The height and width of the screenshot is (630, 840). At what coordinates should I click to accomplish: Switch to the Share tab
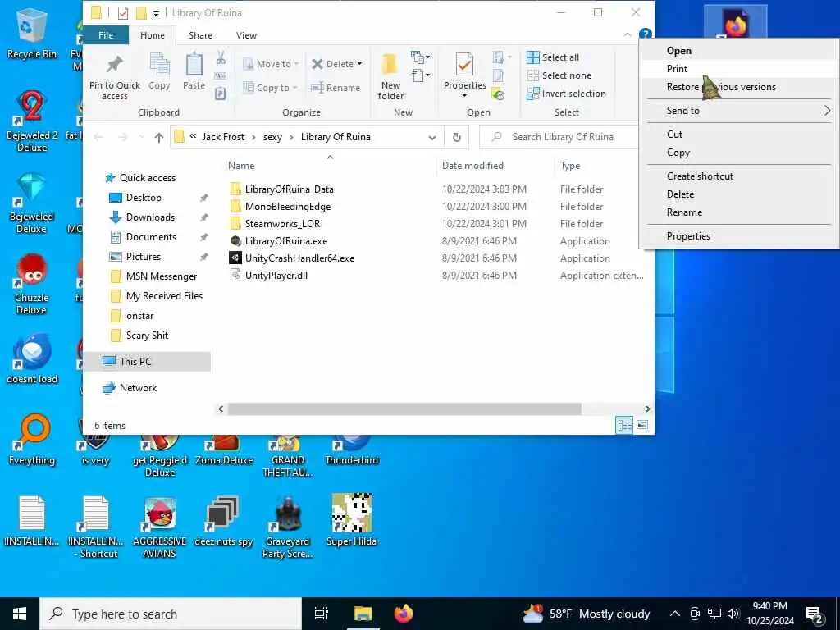pos(200,35)
